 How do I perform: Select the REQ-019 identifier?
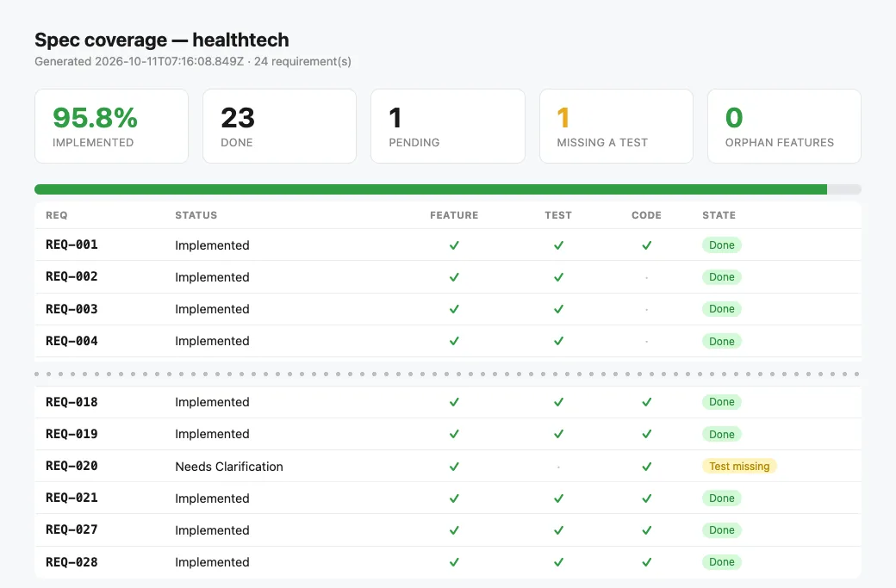pyautogui.click(x=72, y=434)
